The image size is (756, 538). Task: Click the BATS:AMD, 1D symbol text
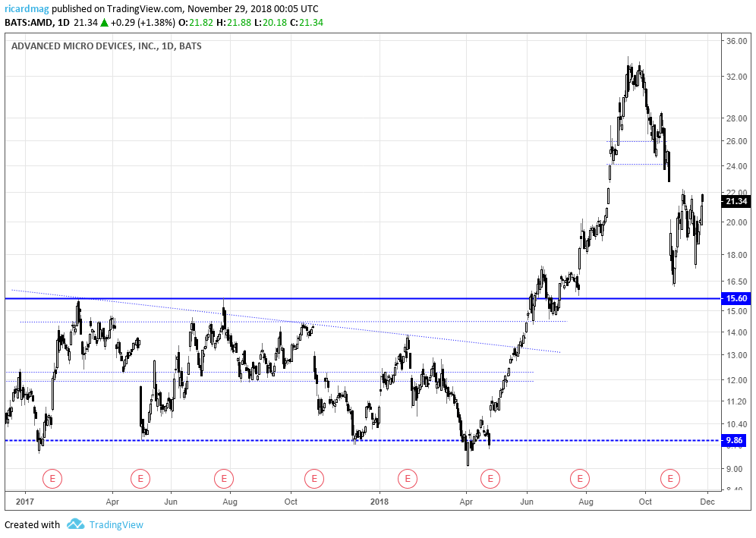(x=37, y=23)
